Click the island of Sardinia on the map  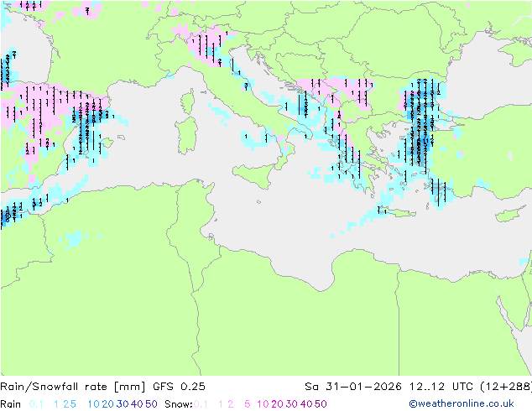(x=186, y=136)
